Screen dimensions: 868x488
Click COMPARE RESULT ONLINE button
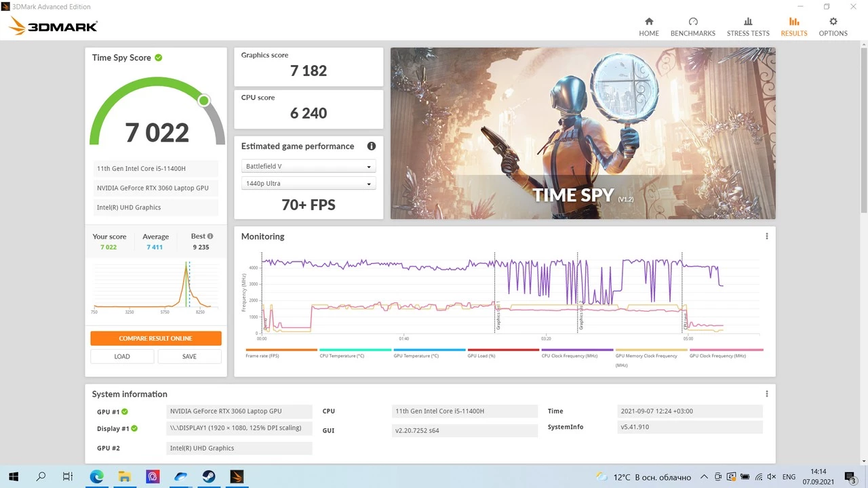[x=155, y=338]
